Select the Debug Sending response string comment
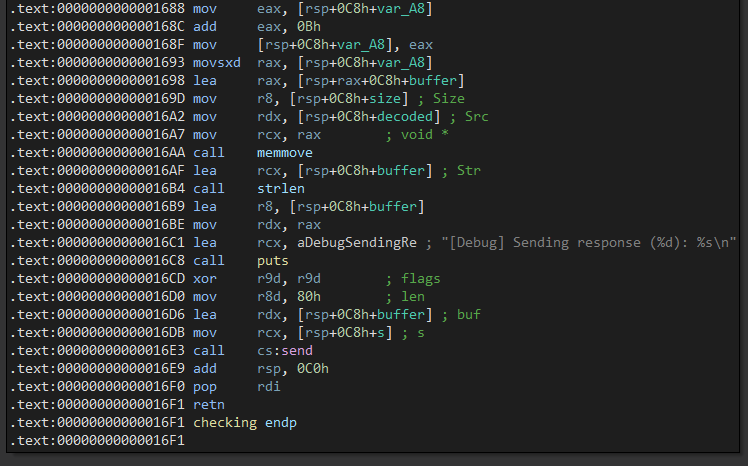Screen dimensions: 748x466 [581, 242]
